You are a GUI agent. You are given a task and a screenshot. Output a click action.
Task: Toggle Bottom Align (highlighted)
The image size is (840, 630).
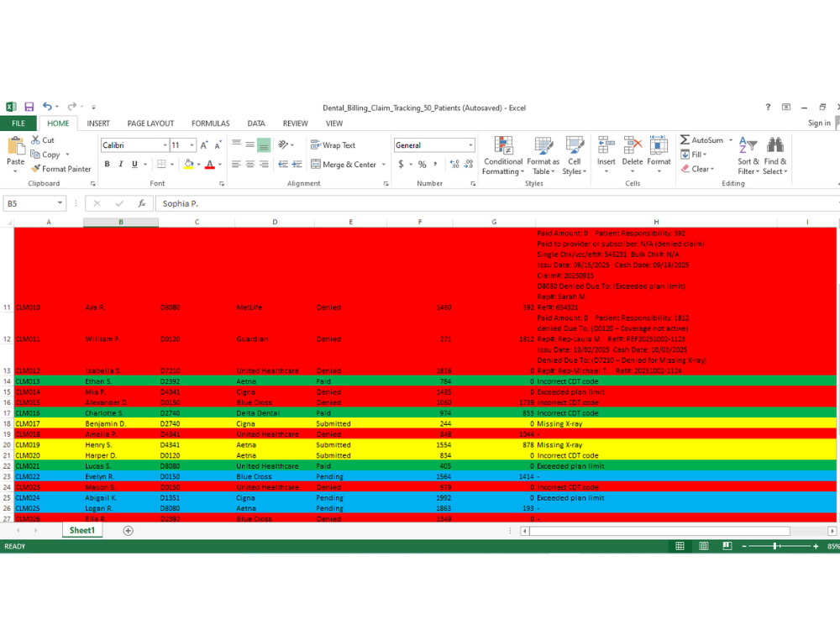(x=264, y=144)
